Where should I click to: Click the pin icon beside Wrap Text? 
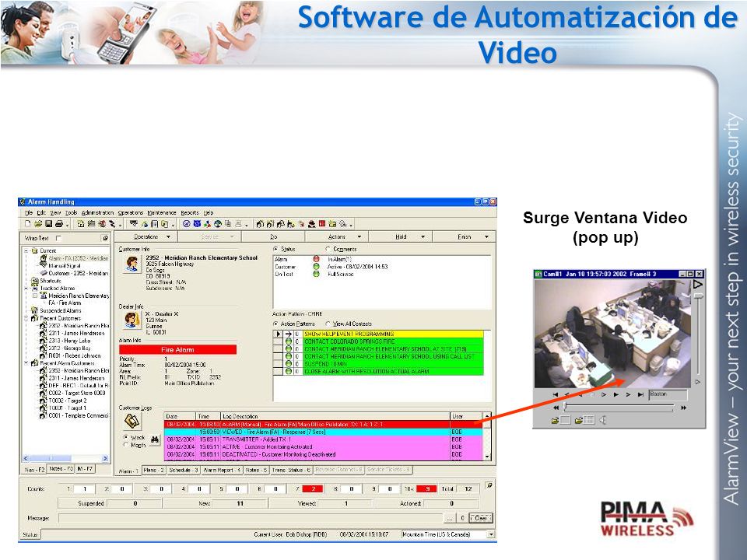(105, 238)
